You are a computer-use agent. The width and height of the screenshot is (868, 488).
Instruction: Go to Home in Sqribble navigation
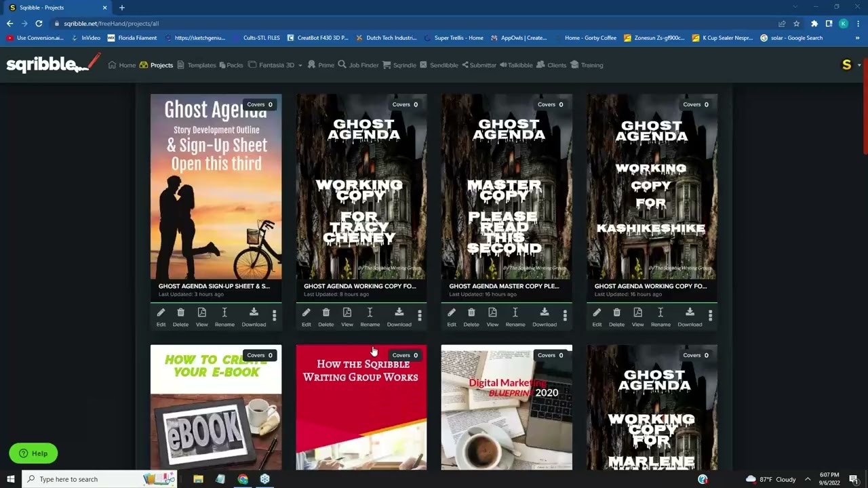[x=122, y=65]
